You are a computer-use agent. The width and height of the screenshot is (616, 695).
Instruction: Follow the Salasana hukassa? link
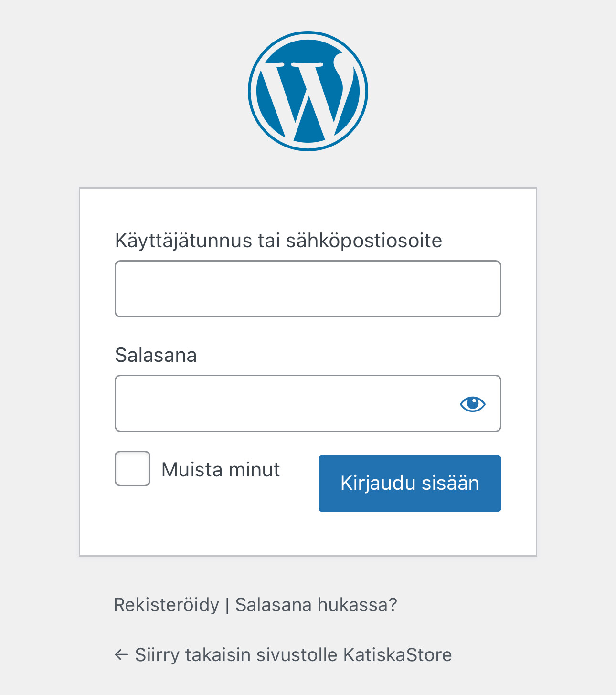[316, 605]
